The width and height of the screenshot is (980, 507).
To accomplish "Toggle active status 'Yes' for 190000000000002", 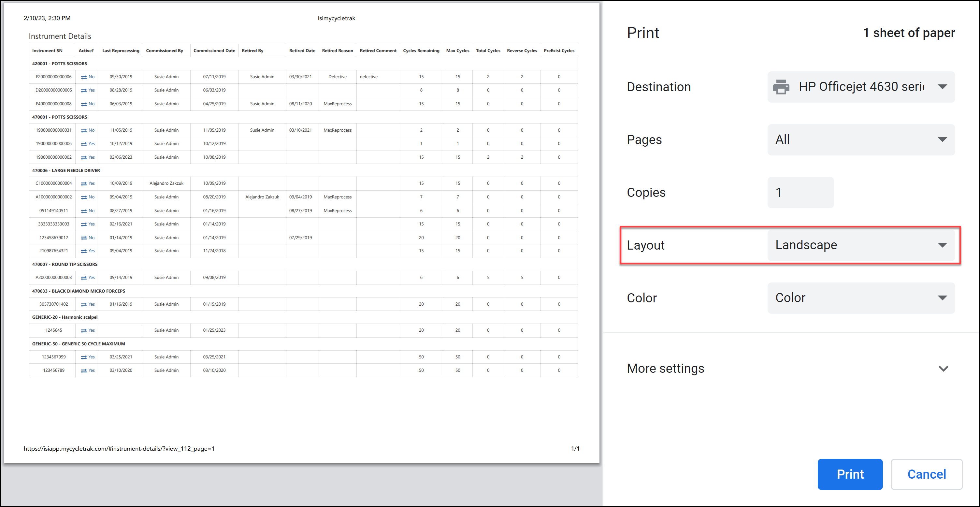I will (91, 157).
